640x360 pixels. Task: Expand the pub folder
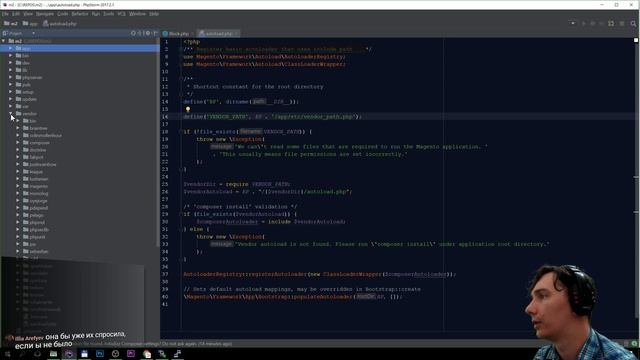coord(11,84)
